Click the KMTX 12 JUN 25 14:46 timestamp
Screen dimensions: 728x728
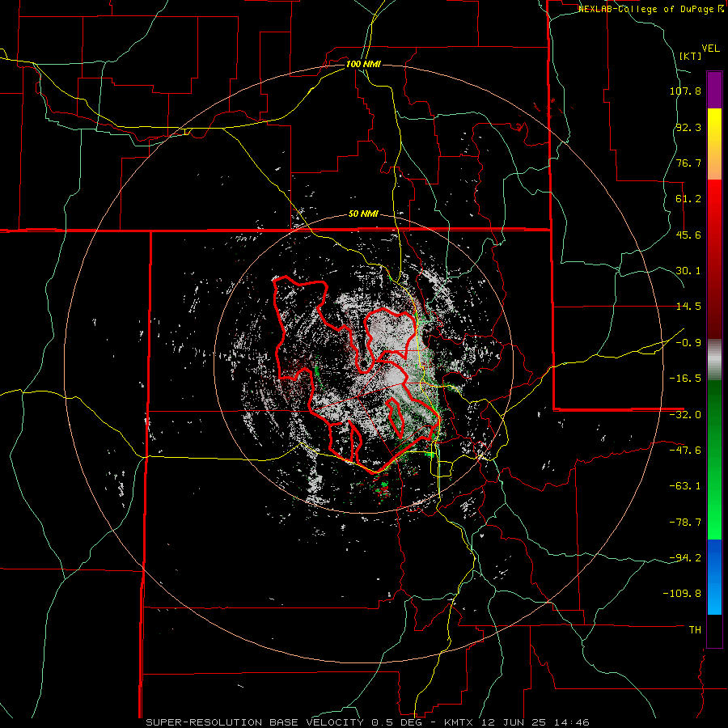tap(517, 722)
